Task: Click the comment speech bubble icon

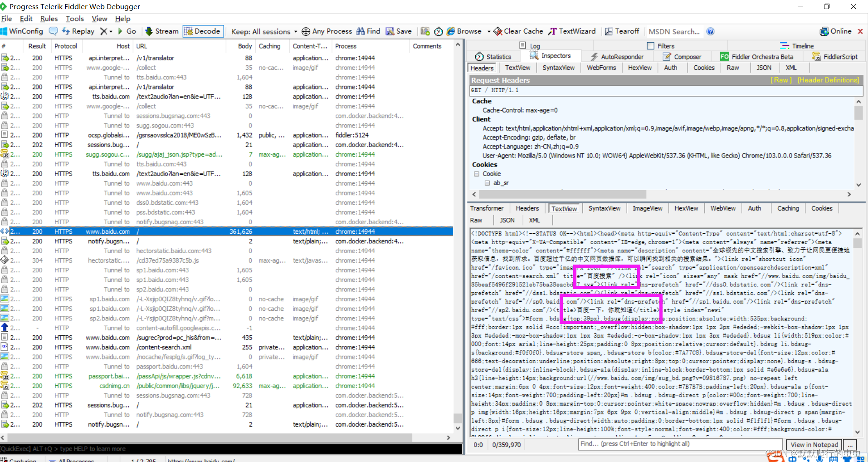Action: point(54,31)
